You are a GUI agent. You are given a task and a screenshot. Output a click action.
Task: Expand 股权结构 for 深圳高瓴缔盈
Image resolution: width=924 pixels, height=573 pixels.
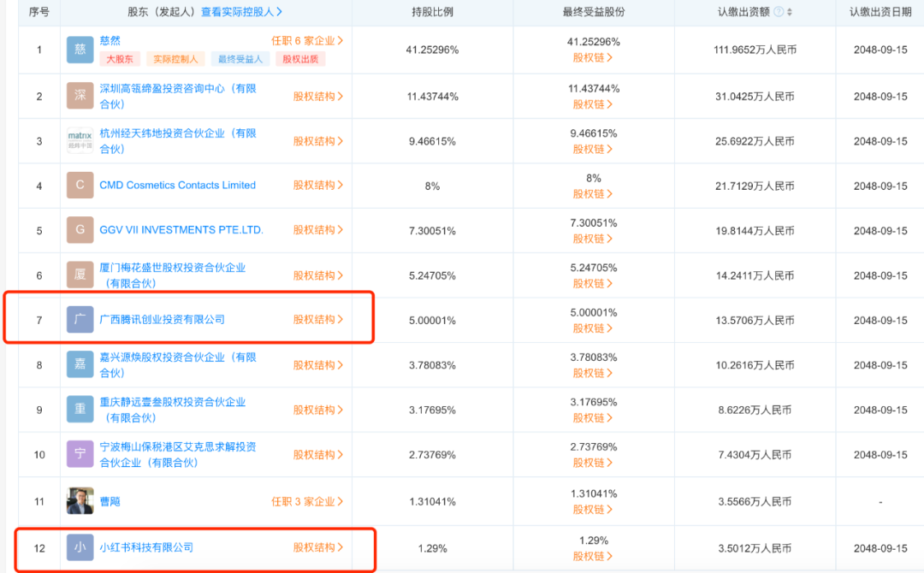(x=318, y=96)
